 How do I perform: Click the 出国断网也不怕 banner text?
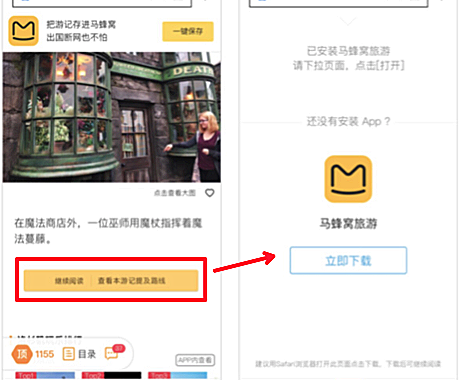coord(77,37)
